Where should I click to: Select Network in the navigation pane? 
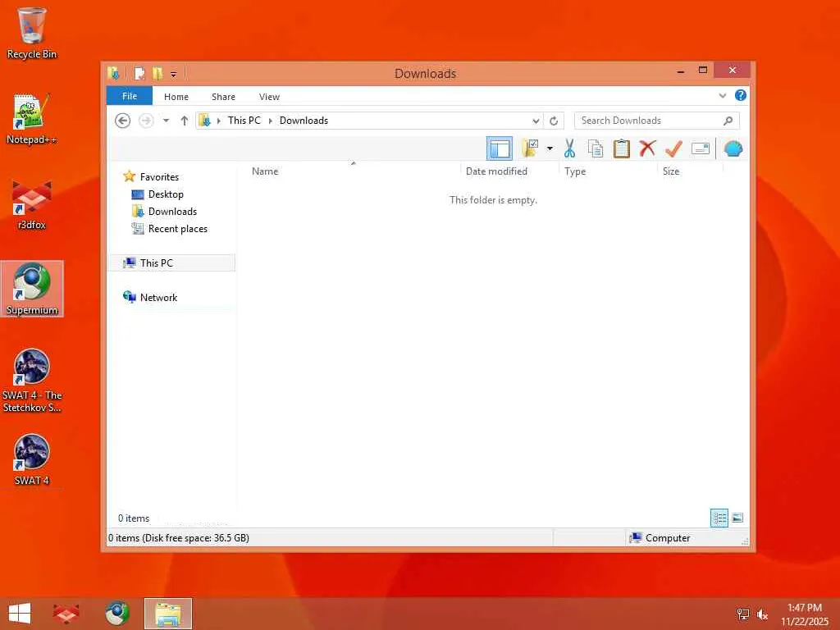tap(158, 297)
